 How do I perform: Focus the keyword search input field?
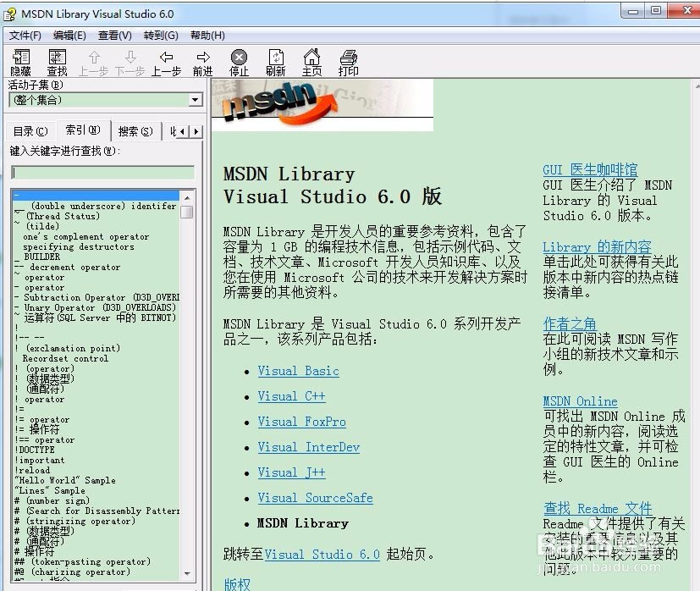coord(102,173)
